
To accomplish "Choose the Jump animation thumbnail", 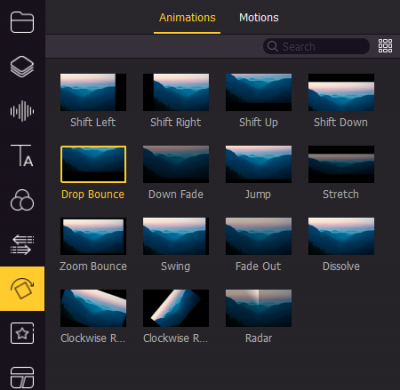I will [x=258, y=164].
